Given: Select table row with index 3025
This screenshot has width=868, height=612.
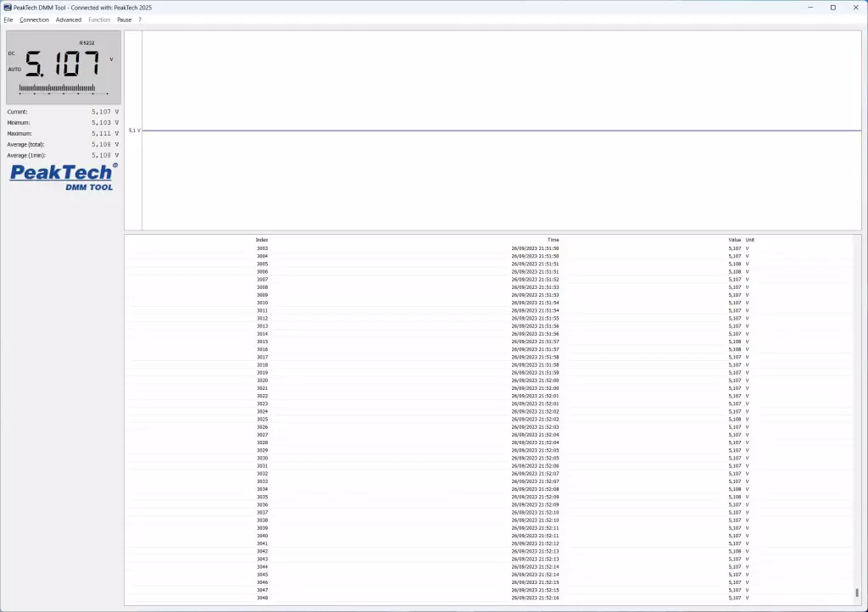Looking at the screenshot, I should tap(491, 419).
